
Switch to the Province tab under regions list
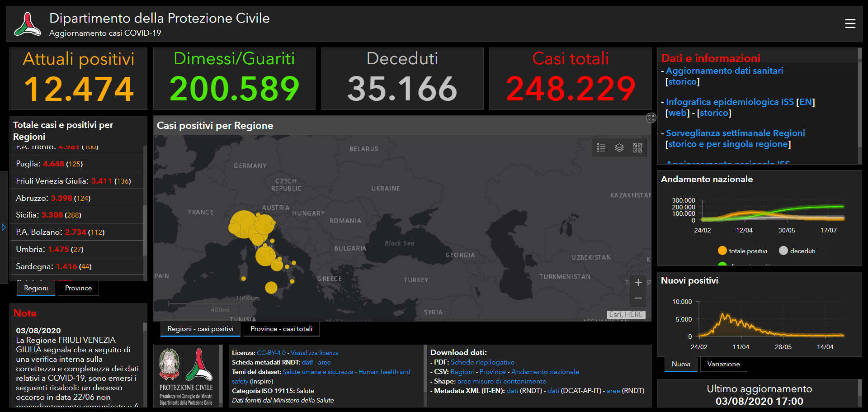pos(78,288)
